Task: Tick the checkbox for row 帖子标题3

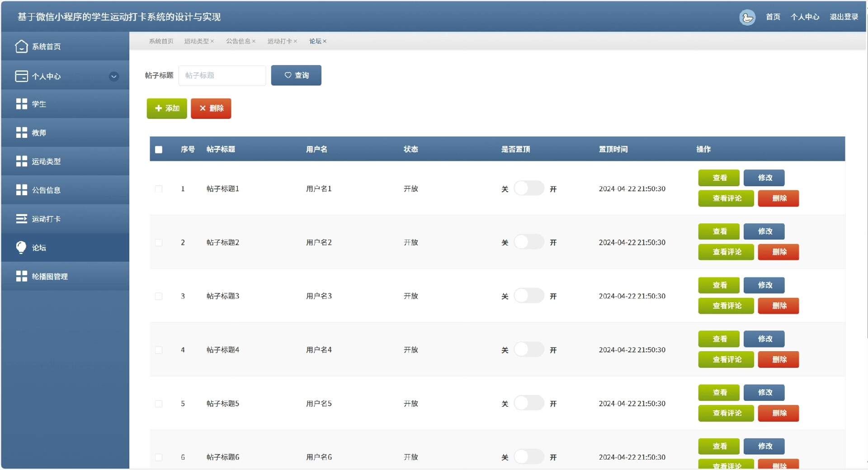Action: tap(159, 296)
